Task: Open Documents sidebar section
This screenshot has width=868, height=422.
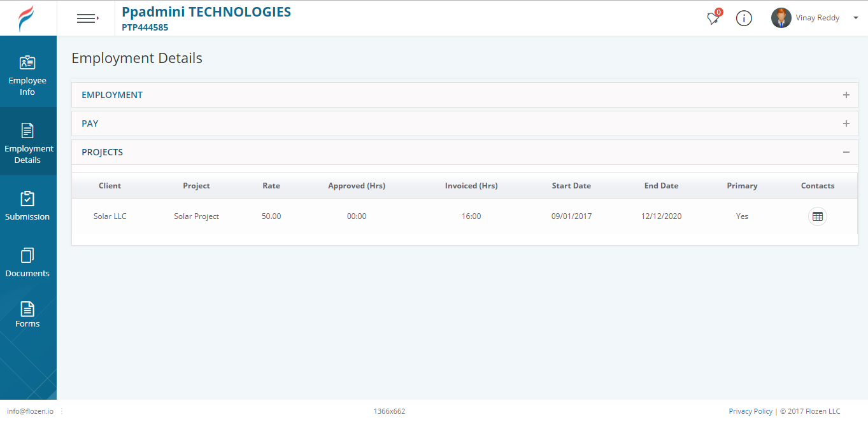Action: pyautogui.click(x=27, y=263)
